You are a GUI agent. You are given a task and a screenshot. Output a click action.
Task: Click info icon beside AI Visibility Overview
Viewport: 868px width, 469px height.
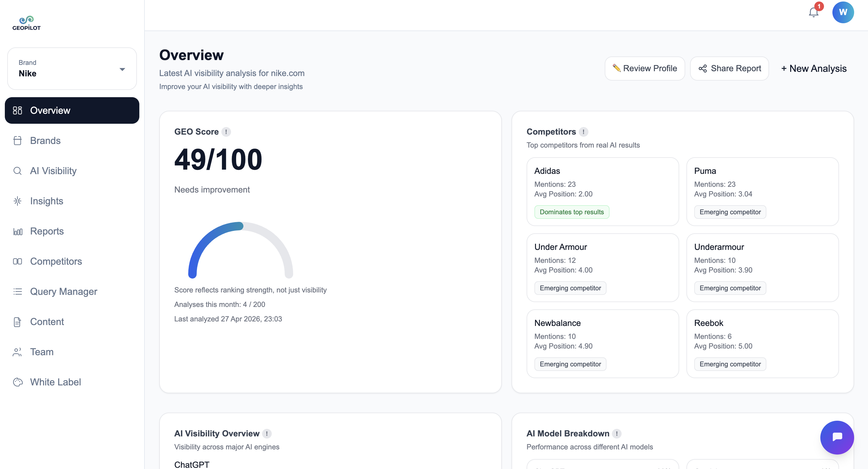267,433
